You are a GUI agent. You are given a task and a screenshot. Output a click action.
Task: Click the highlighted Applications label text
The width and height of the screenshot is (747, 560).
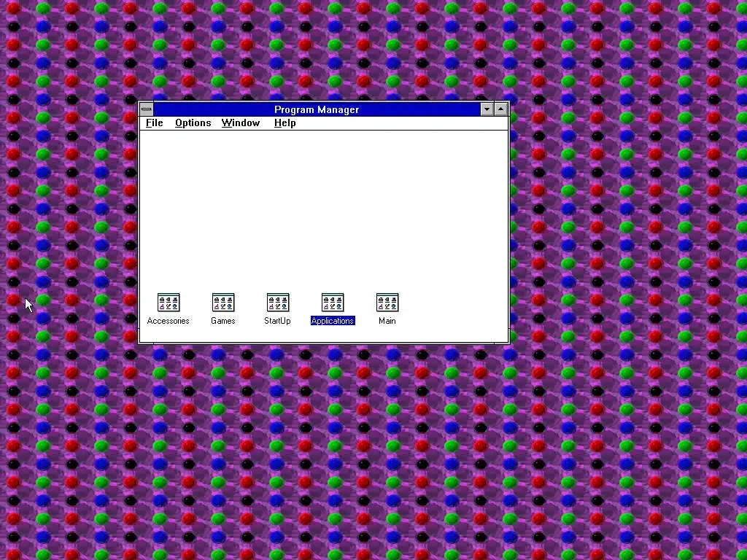pyautogui.click(x=333, y=321)
